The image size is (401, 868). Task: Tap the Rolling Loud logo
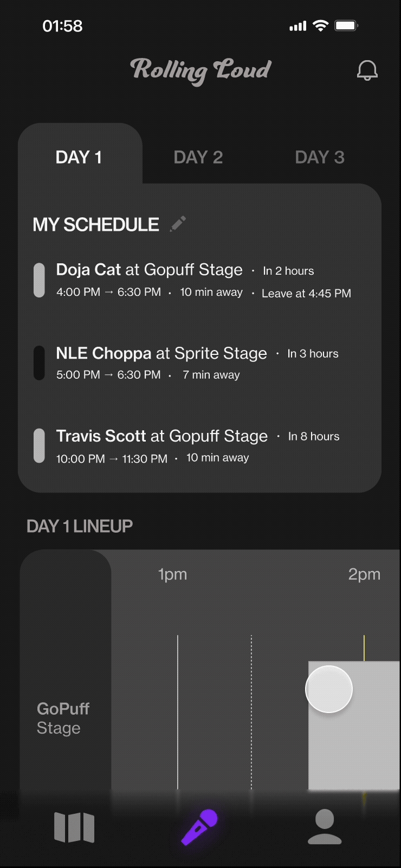click(200, 70)
